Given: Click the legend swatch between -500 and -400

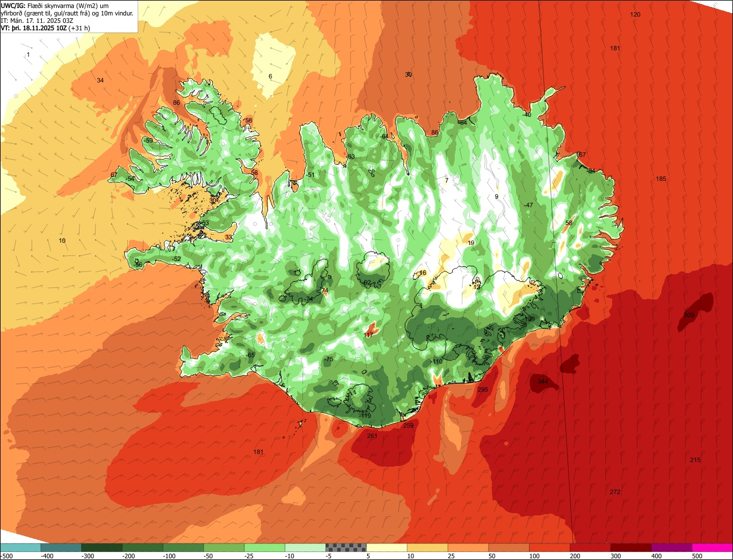Looking at the screenshot, I should click(x=21, y=547).
